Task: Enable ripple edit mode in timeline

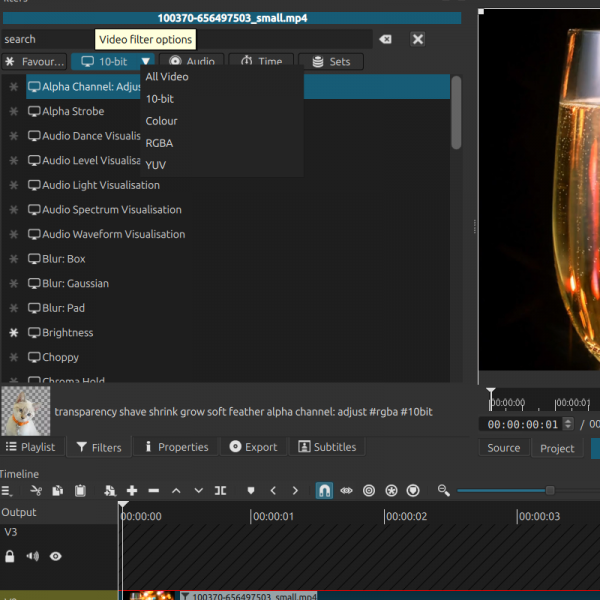Action: click(x=369, y=491)
